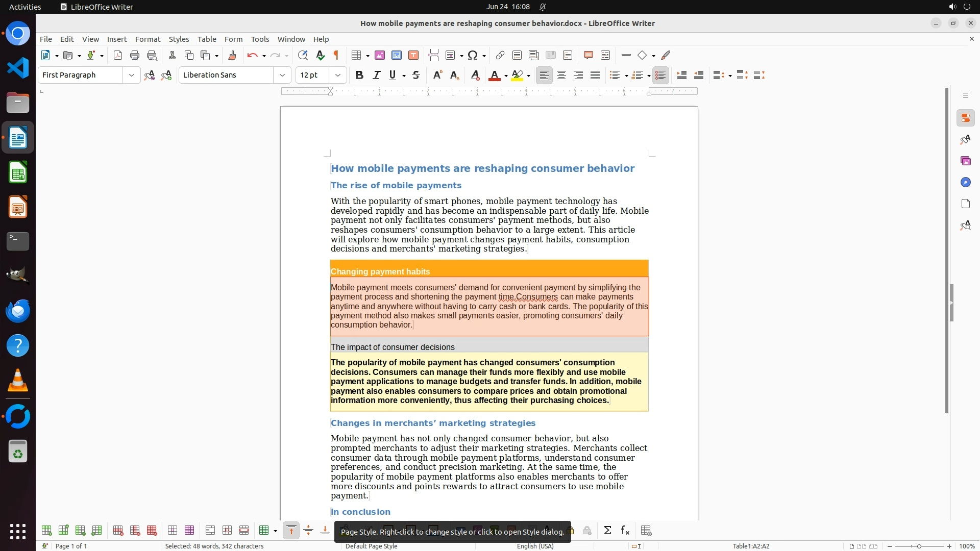Expand the font name dropdown arrow
The height and width of the screenshot is (551, 980).
point(282,75)
